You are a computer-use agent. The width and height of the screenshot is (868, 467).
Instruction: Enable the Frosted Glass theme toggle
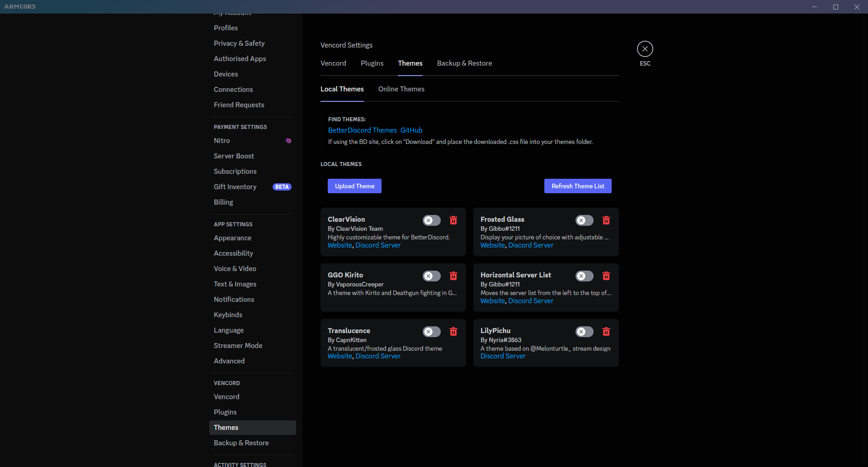(x=585, y=220)
